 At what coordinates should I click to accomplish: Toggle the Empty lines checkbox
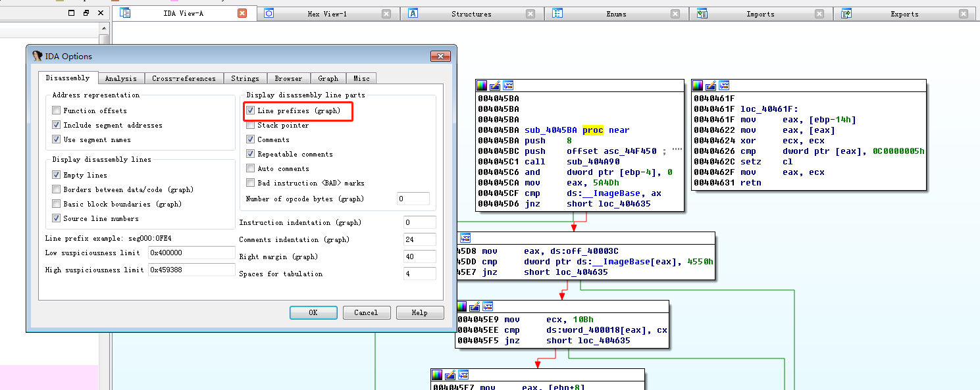point(56,175)
